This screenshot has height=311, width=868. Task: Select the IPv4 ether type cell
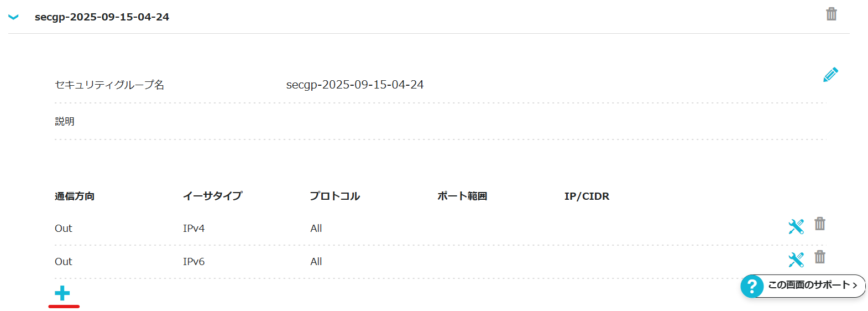(194, 229)
